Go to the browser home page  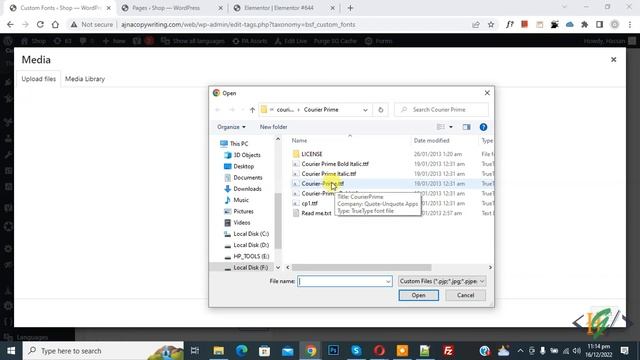pyautogui.click(x=55, y=24)
